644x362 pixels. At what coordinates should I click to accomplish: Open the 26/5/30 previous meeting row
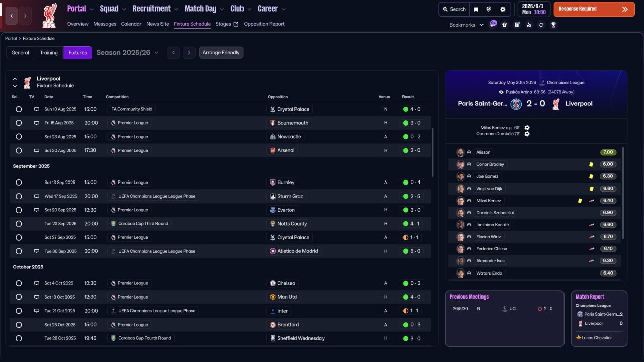(x=504, y=309)
